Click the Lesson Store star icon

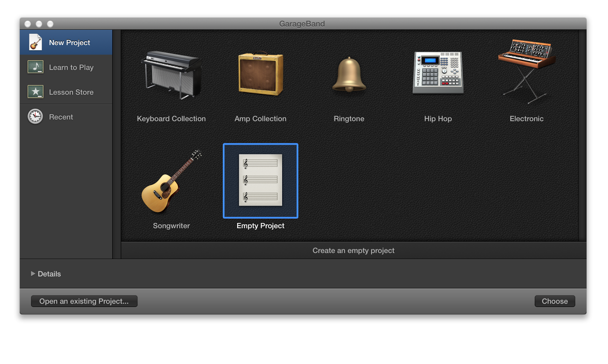[x=35, y=92]
